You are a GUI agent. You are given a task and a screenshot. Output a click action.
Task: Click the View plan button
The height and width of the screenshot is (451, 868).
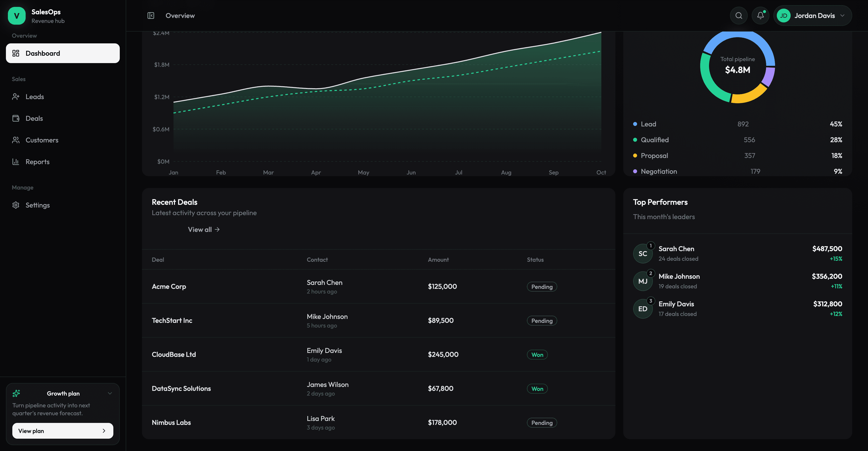pyautogui.click(x=63, y=431)
